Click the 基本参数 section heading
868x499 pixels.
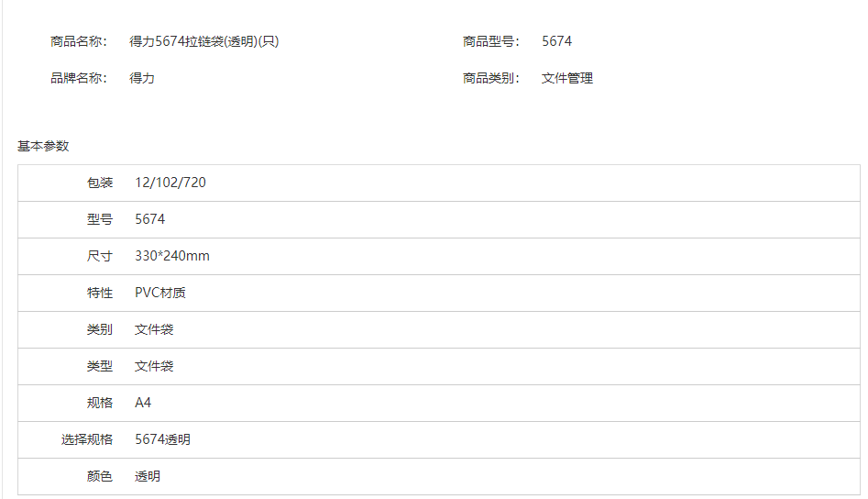pyautogui.click(x=43, y=146)
